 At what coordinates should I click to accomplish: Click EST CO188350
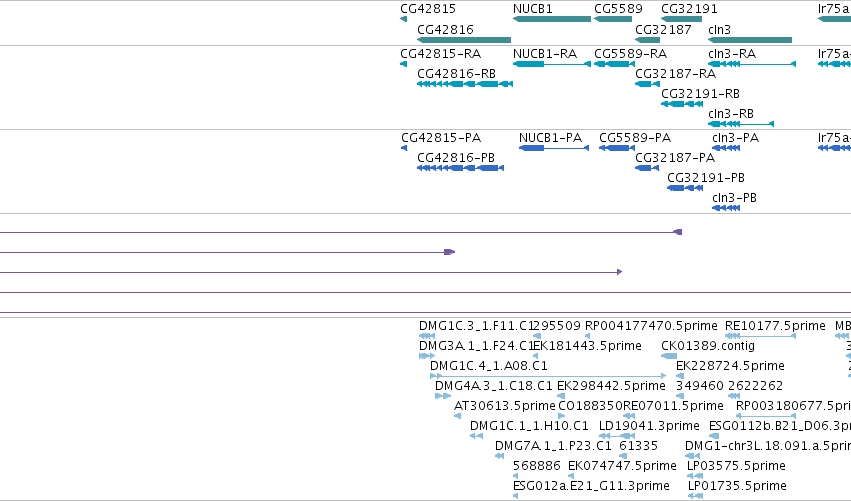tap(590, 406)
